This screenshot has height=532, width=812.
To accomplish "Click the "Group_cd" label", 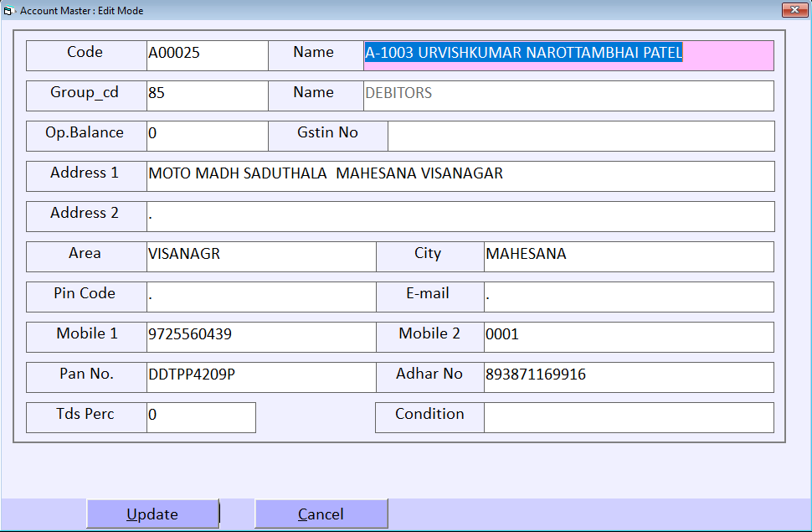I will (x=85, y=92).
